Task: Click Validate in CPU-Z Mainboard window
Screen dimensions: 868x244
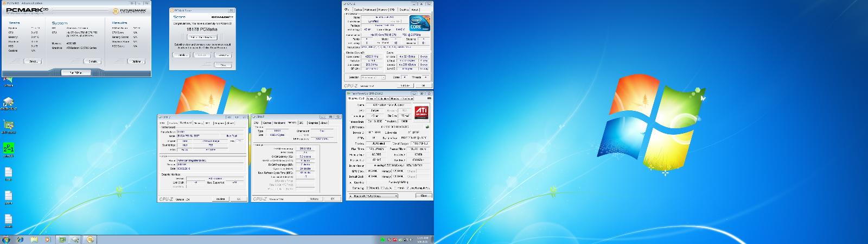Action: pyautogui.click(x=220, y=199)
